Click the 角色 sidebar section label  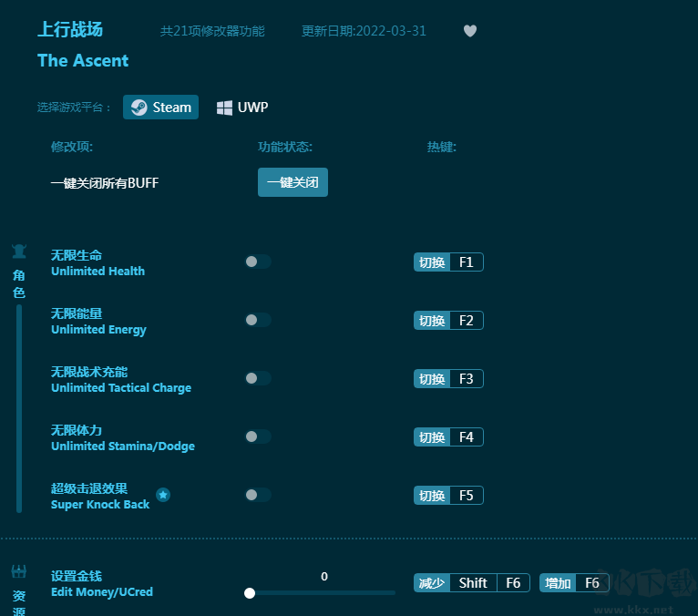[x=19, y=284]
